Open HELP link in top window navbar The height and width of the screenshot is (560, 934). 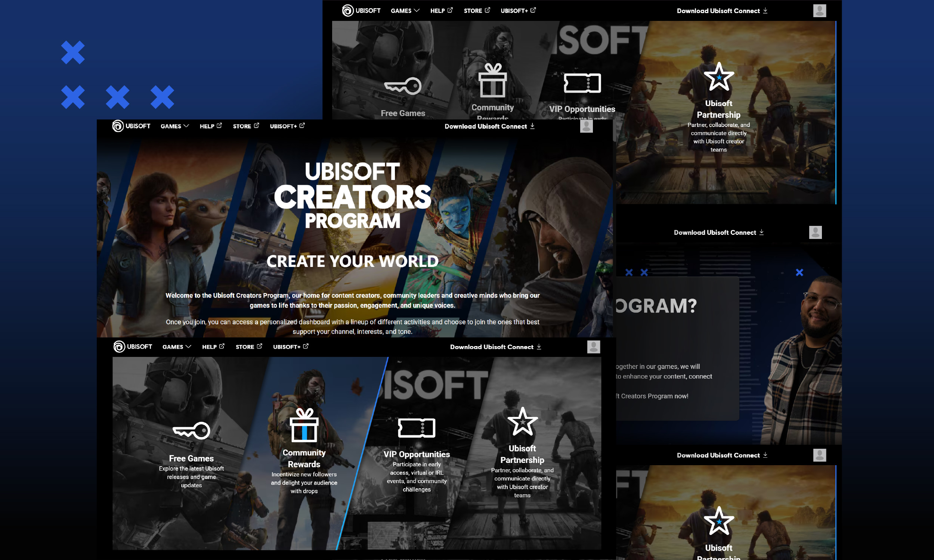441,10
